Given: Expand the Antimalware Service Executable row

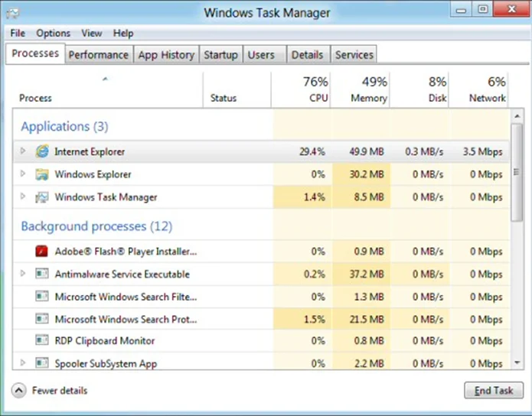Looking at the screenshot, I should point(23,274).
